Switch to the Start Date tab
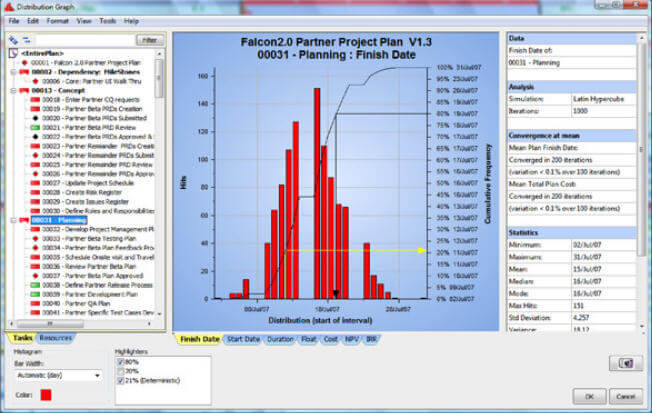 [x=243, y=339]
